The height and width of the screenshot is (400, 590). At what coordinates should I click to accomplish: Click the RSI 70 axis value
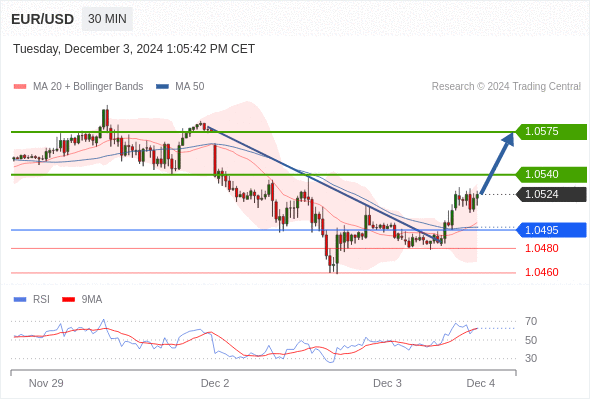coord(531,321)
